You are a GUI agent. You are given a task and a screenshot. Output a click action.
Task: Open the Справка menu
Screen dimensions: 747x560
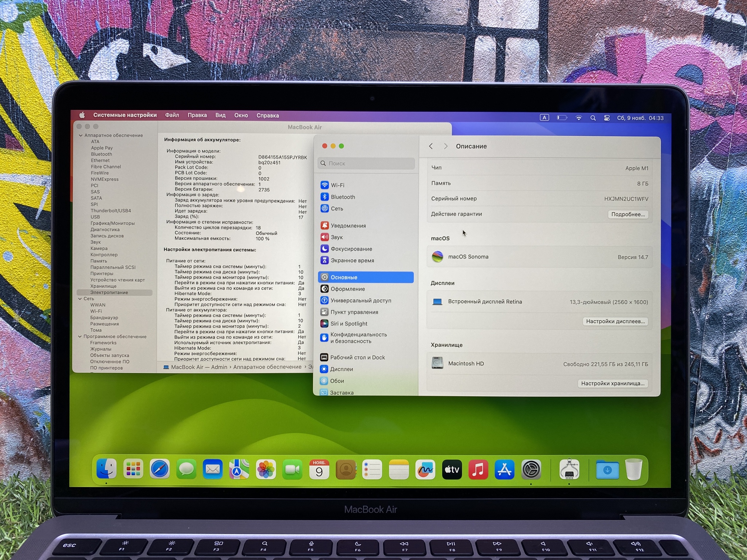pos(267,116)
